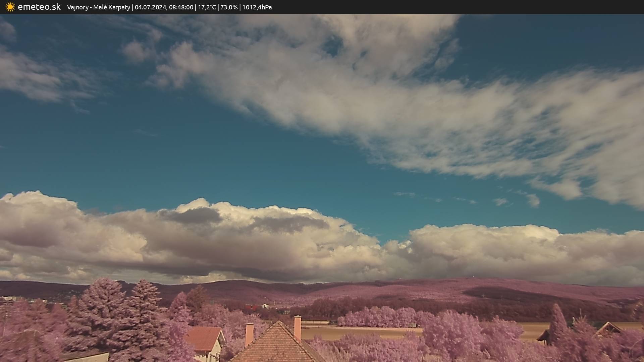
Task: Click the 17,2°C temperature reading
Action: 207,7
